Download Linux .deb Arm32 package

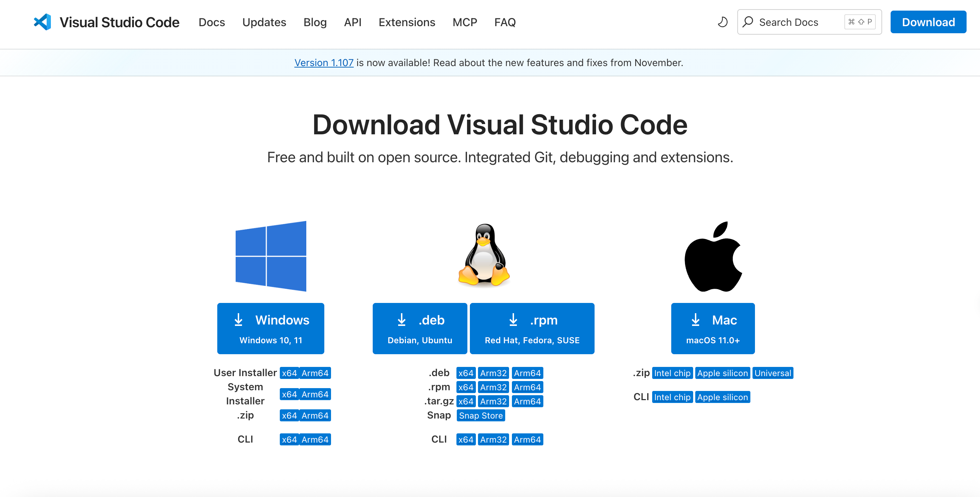pos(493,373)
